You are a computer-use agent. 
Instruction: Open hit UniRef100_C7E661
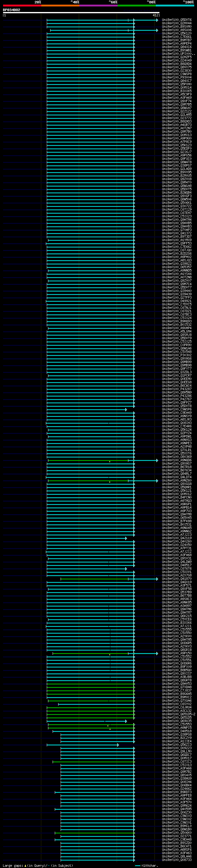pyautogui.click(x=177, y=37)
